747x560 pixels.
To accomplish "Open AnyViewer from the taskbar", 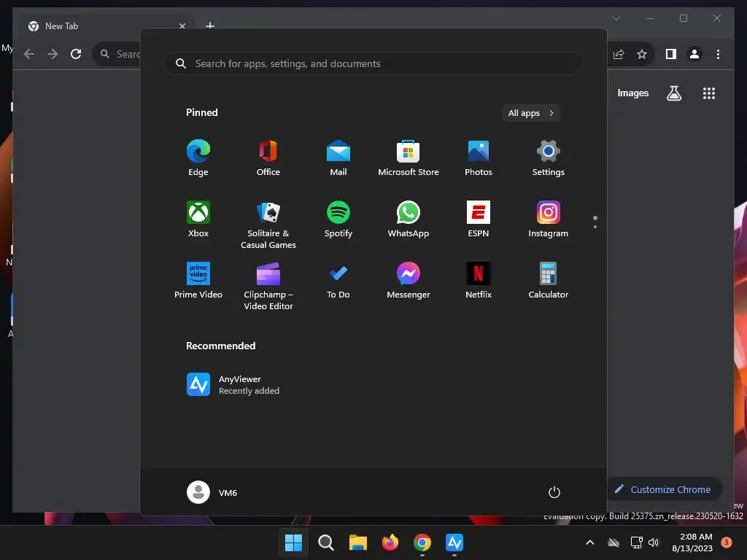I will point(454,542).
